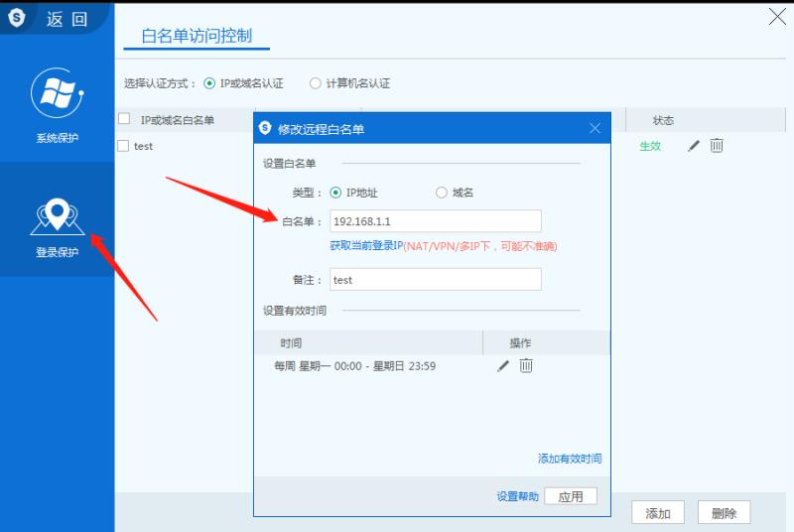Click the 备注 remark input field

pos(435,280)
